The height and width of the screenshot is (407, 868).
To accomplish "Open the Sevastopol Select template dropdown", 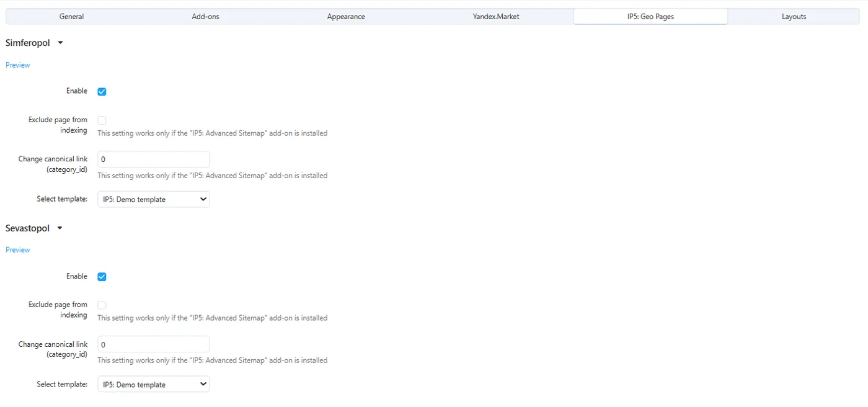I will pyautogui.click(x=154, y=385).
